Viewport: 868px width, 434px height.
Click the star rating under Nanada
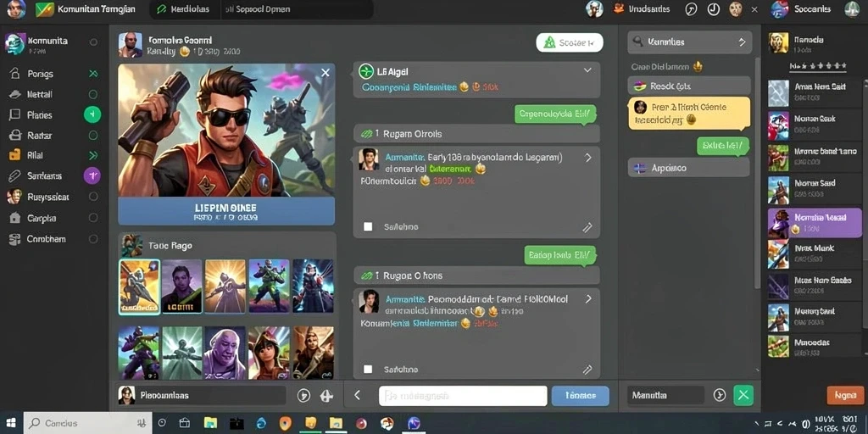818,66
